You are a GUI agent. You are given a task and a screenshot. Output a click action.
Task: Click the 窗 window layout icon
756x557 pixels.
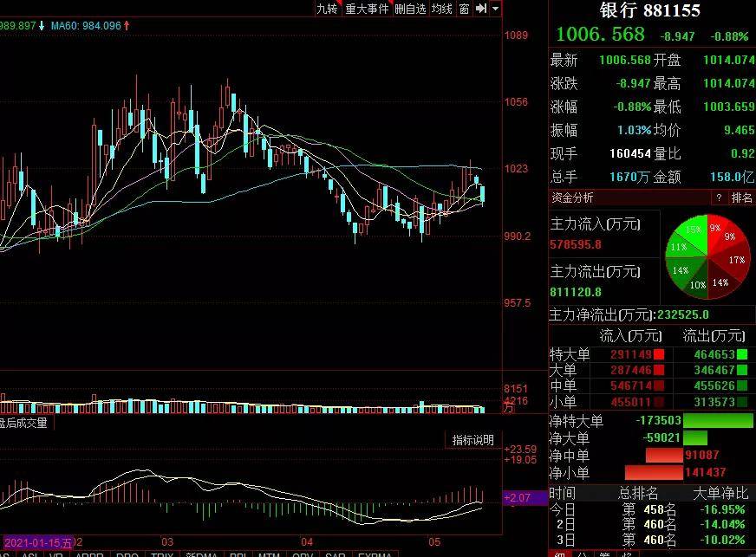[x=464, y=9]
